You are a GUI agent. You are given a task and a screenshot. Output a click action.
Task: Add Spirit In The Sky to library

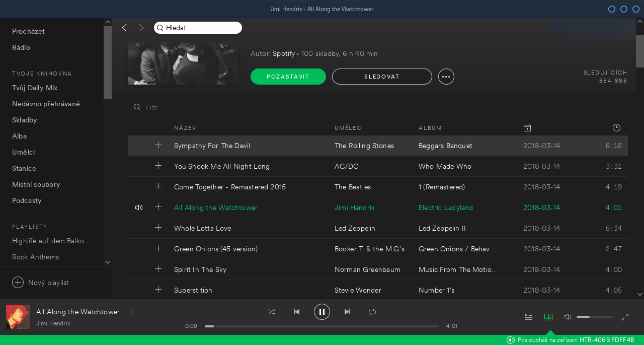[158, 269]
